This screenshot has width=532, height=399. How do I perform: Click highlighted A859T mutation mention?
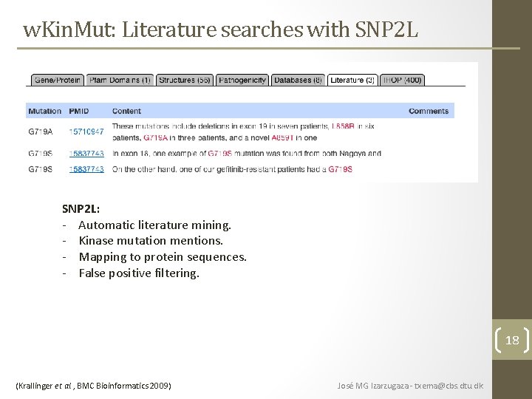[x=282, y=137]
